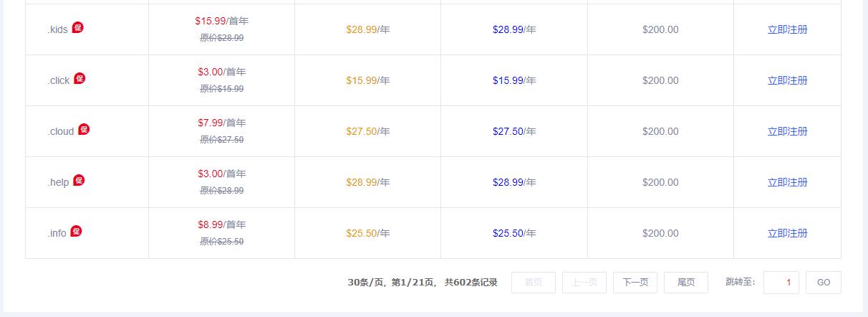Focus the page number jump input field
Viewport: 868px width, 317px height.
point(781,283)
